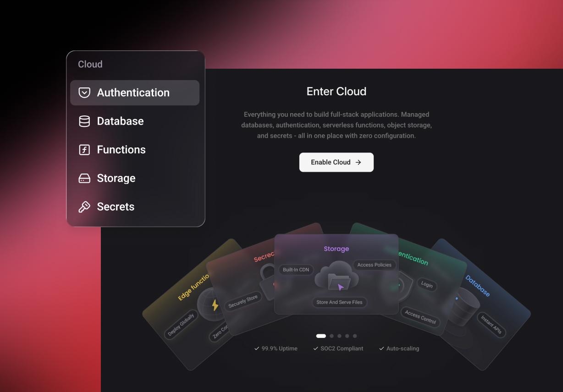The image size is (563, 392).
Task: Open the Secrets menu item
Action: coord(135,207)
